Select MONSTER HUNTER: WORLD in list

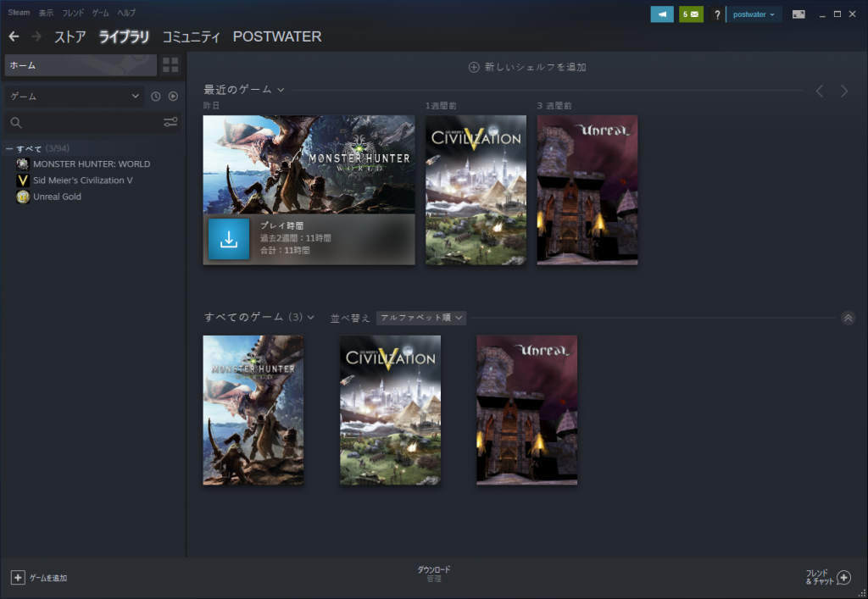coord(92,164)
